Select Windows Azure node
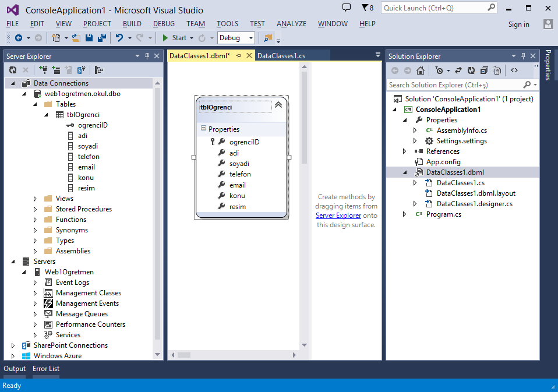Screen dimensions: 558x392 (x=57, y=356)
